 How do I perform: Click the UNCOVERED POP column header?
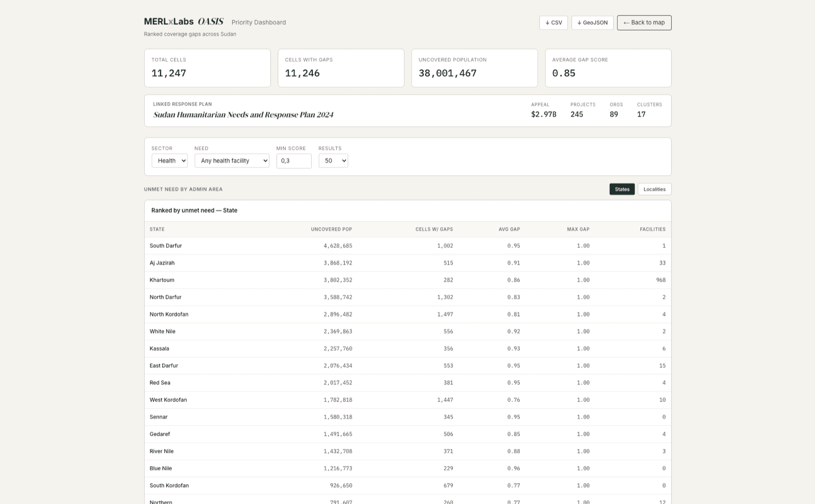[332, 229]
